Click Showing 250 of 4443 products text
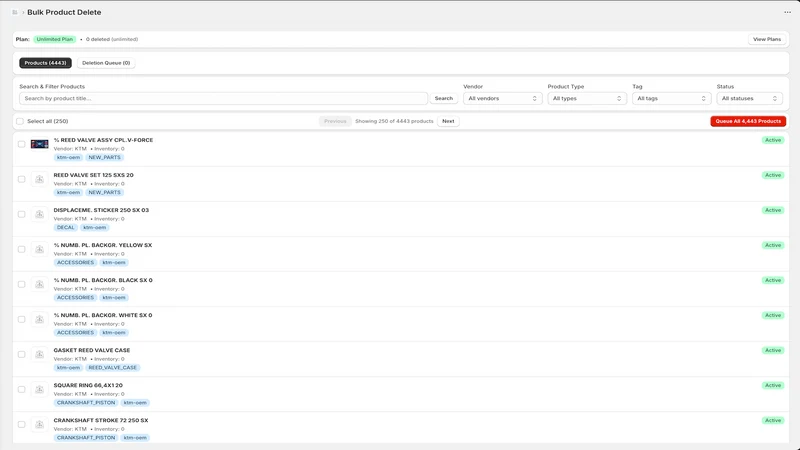 click(394, 121)
